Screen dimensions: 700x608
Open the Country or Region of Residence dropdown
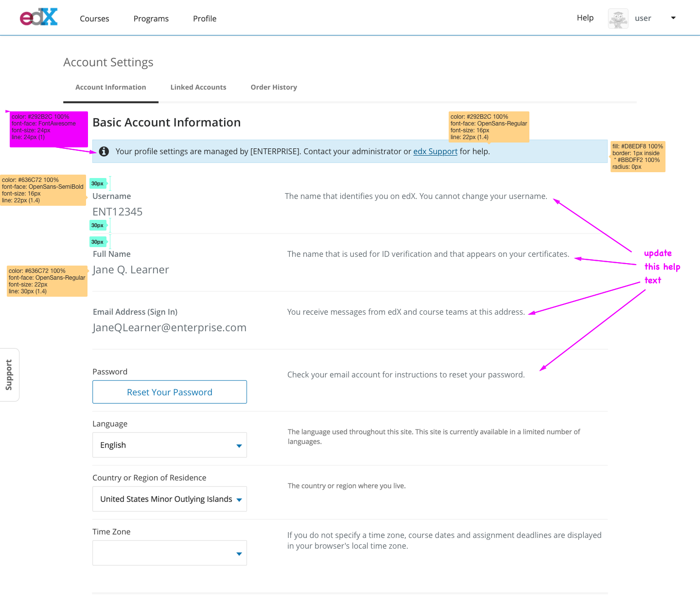[170, 499]
